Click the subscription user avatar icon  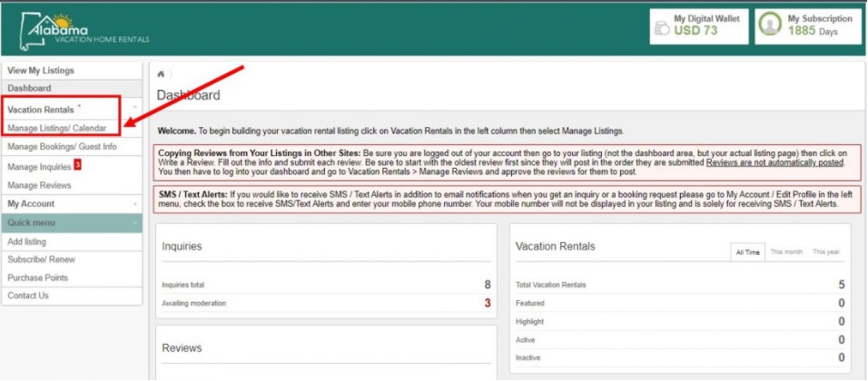(771, 24)
